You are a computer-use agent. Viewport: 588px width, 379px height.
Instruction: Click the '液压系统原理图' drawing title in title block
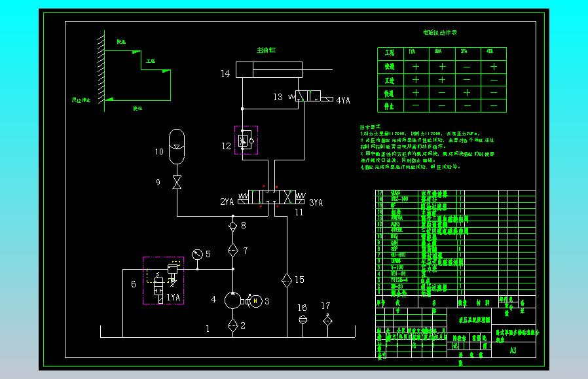pos(474,320)
